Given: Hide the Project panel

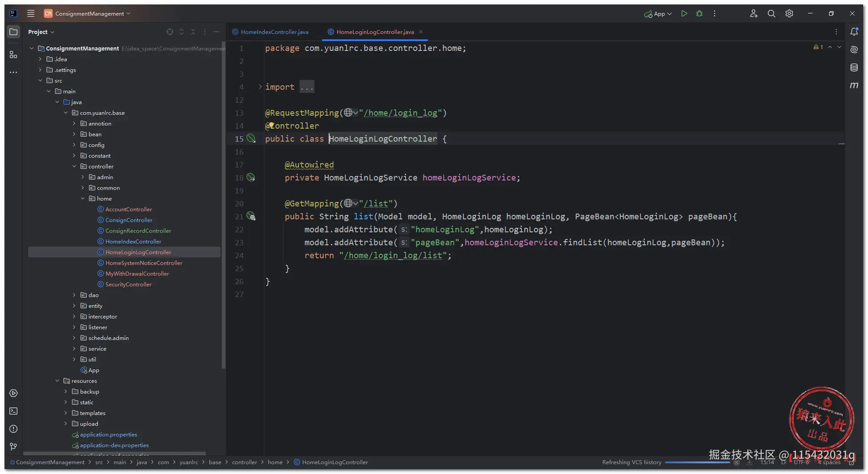Looking at the screenshot, I should pos(216,32).
